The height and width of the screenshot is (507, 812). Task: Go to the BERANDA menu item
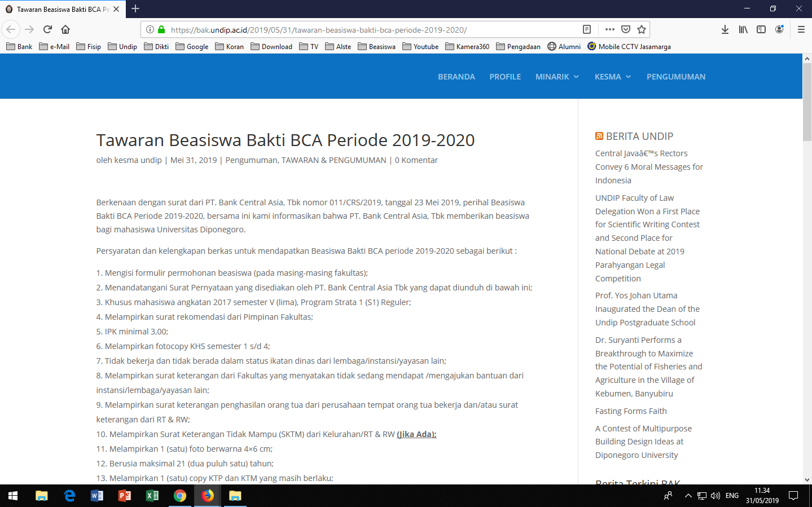pyautogui.click(x=456, y=77)
